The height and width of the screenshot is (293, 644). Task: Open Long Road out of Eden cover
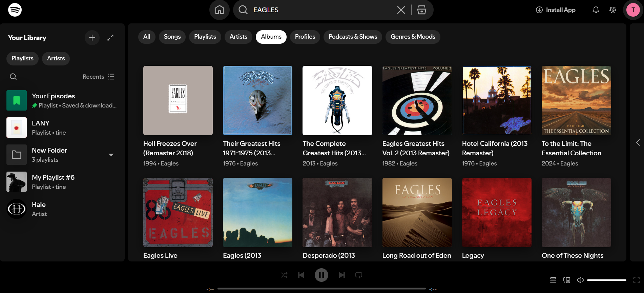click(x=417, y=212)
